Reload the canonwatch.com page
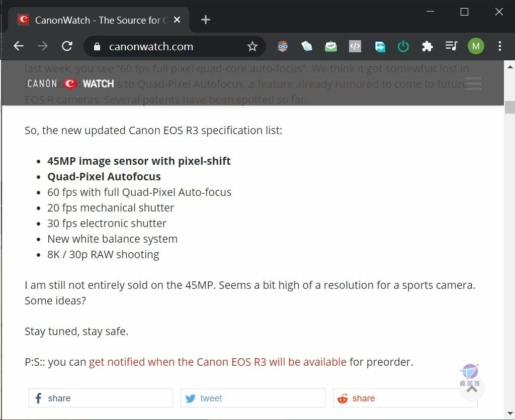515x420 pixels. [67, 46]
